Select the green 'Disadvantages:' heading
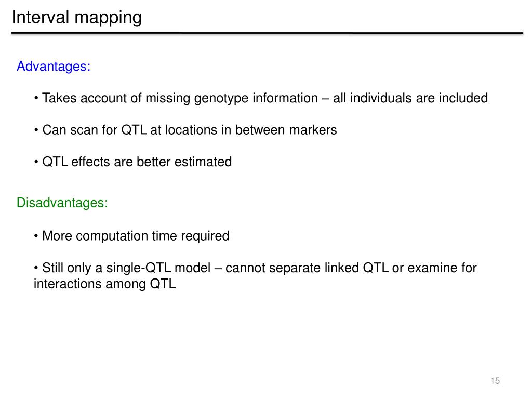 tap(62, 203)
